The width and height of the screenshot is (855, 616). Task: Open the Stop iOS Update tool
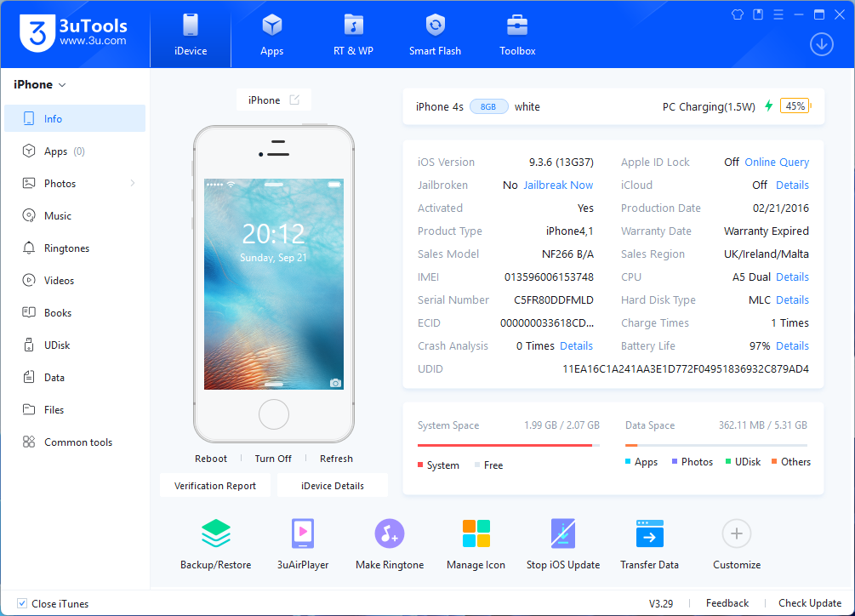coord(562,534)
